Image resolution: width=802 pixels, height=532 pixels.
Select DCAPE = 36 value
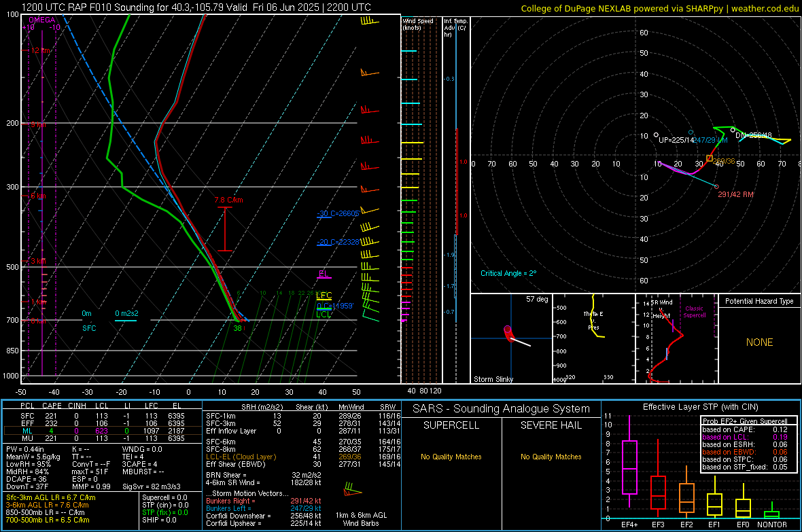pos(27,479)
